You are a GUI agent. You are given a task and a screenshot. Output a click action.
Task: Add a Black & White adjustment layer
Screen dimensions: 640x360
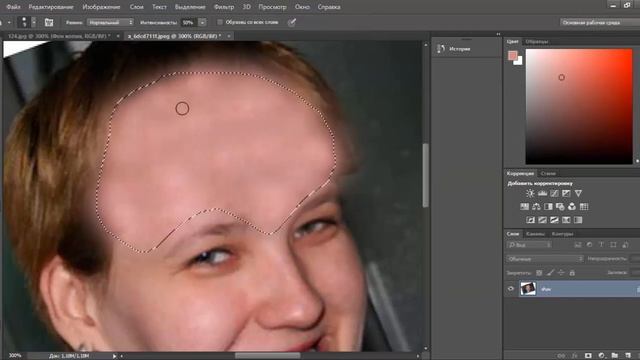point(548,207)
